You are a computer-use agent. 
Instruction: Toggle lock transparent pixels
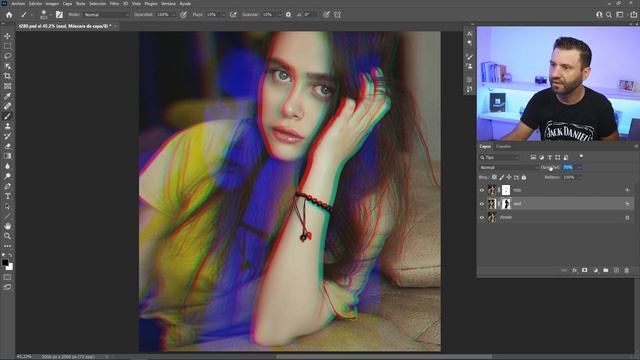tap(494, 177)
